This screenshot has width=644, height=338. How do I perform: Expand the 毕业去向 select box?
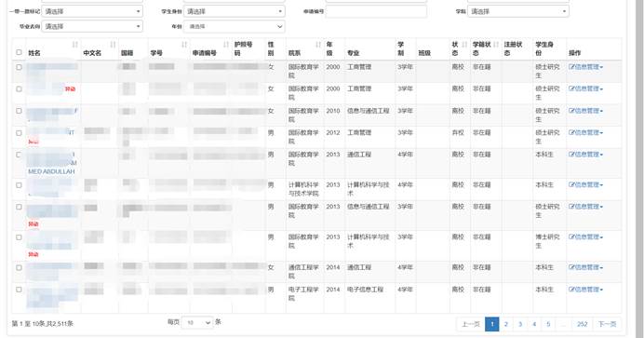click(x=92, y=26)
